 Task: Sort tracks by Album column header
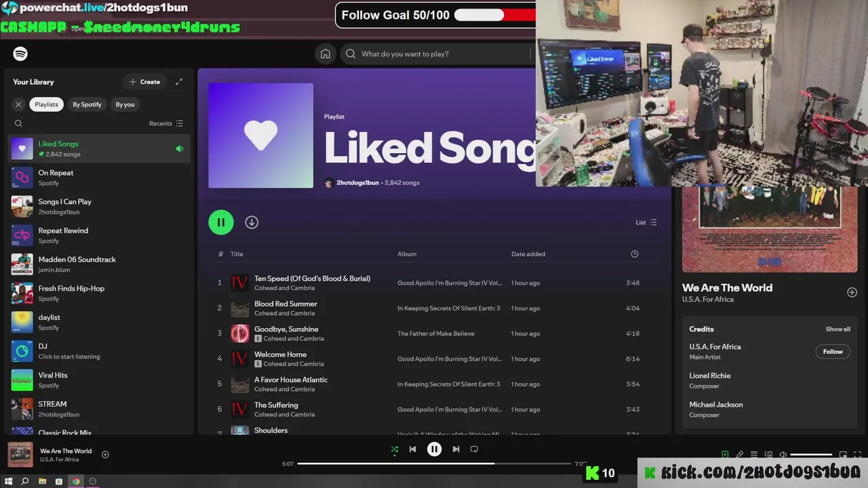coord(407,254)
